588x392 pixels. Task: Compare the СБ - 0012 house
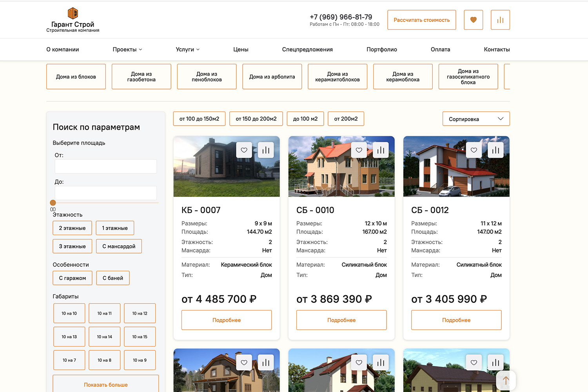point(495,150)
